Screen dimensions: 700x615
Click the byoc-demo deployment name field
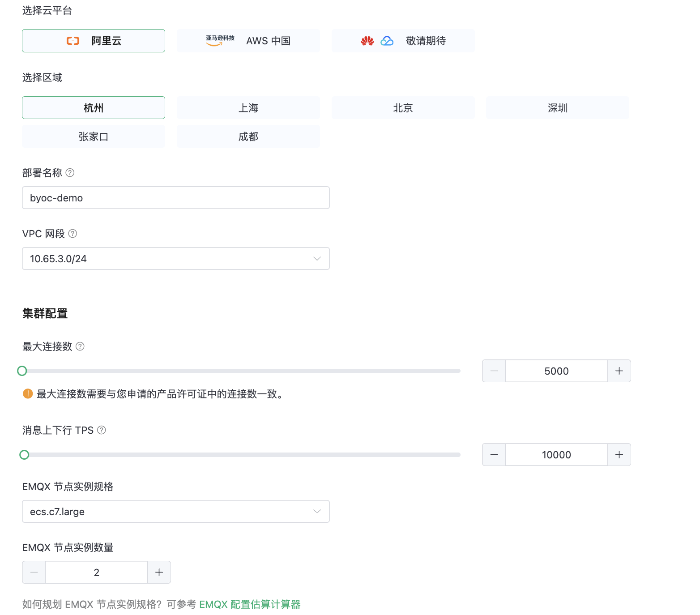pos(176,198)
